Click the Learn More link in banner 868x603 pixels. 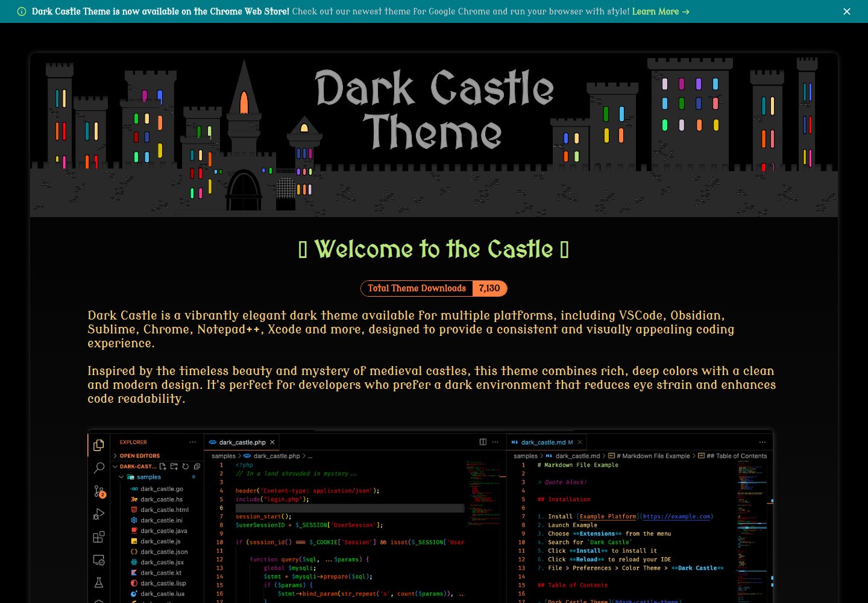point(661,11)
